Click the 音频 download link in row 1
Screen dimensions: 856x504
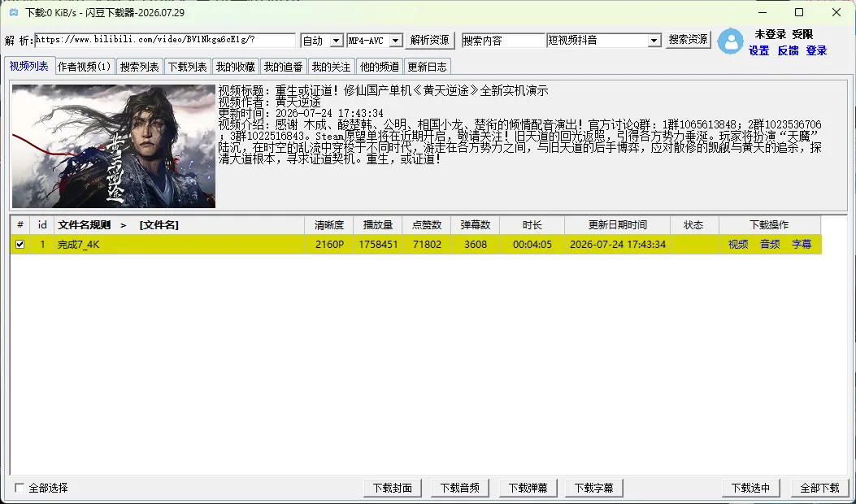click(x=770, y=244)
